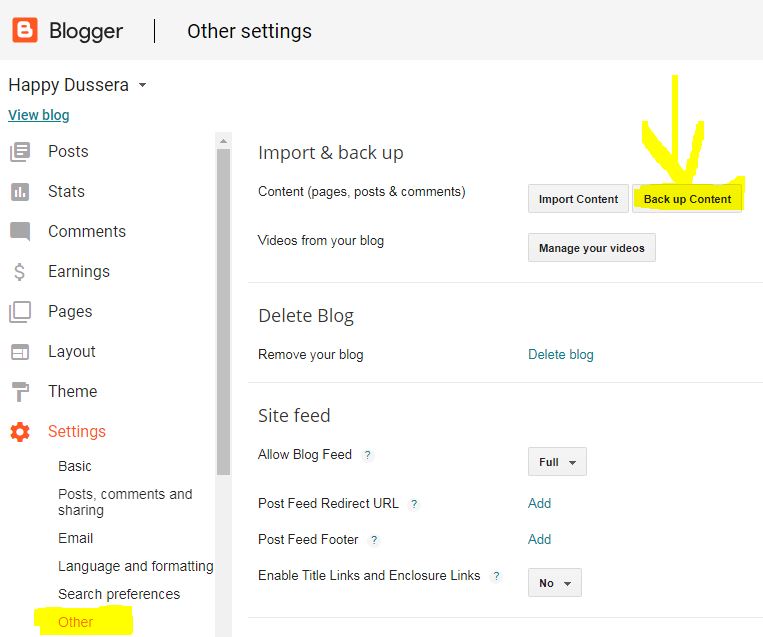The width and height of the screenshot is (763, 637).
Task: Click the Back up Content button
Action: click(687, 199)
